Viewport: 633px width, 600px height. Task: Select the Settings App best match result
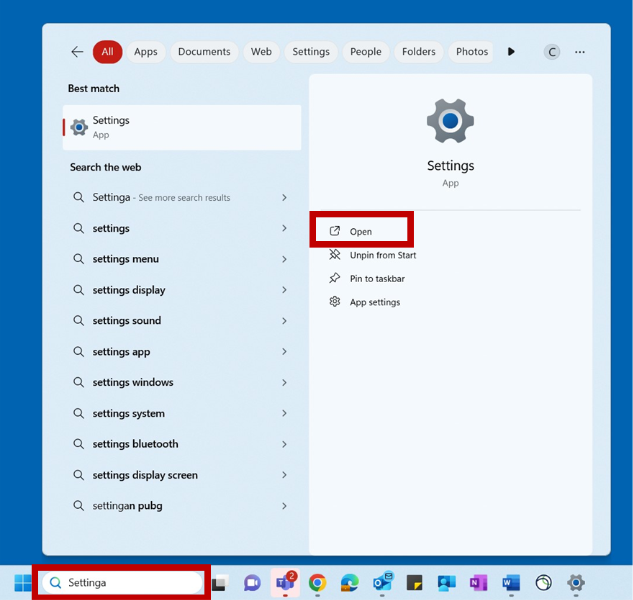[x=182, y=128]
